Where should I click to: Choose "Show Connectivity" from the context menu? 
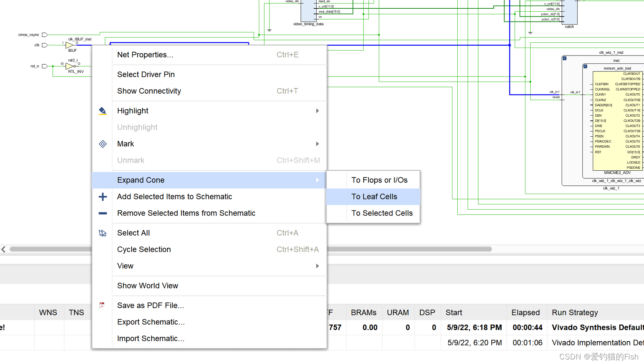[149, 91]
